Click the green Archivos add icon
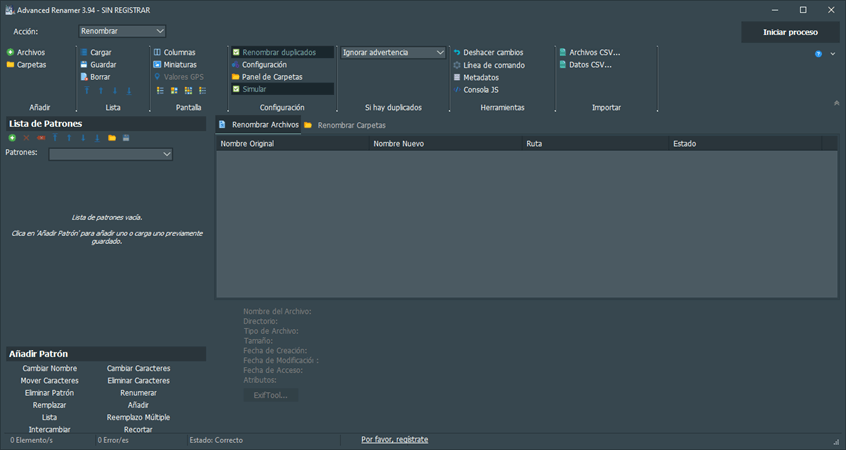 pos(10,52)
